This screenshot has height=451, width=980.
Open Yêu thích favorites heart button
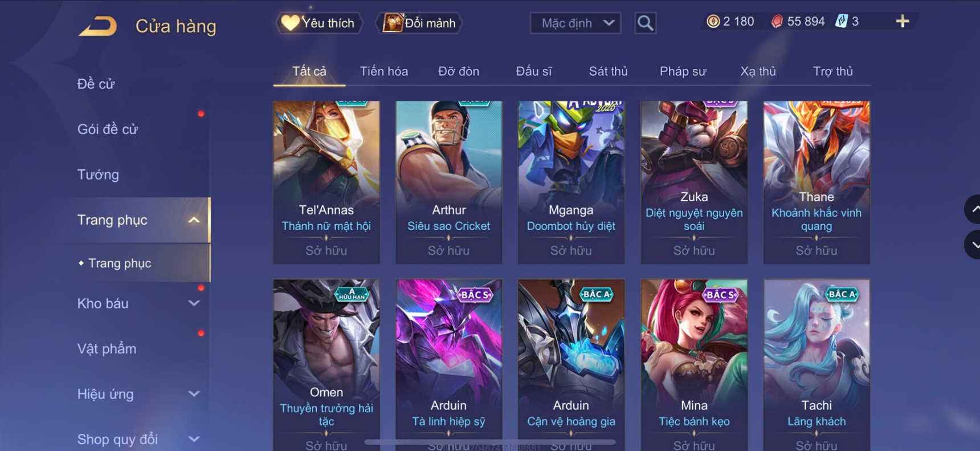pyautogui.click(x=320, y=23)
